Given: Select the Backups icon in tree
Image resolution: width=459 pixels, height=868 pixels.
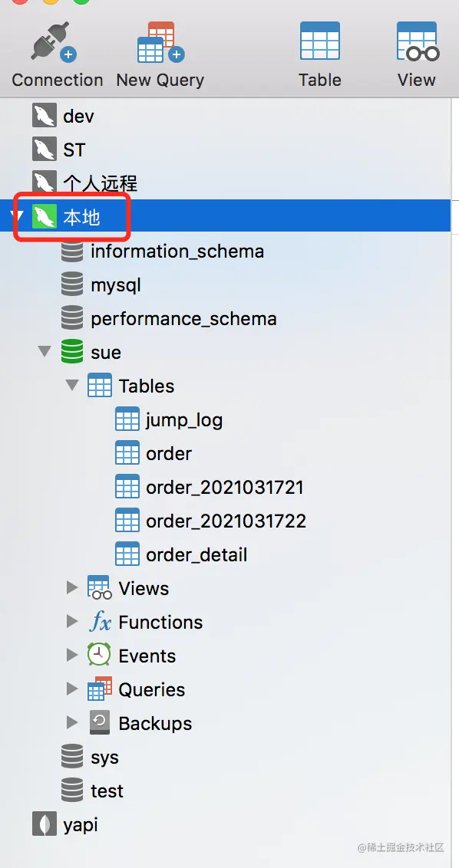Looking at the screenshot, I should (99, 723).
